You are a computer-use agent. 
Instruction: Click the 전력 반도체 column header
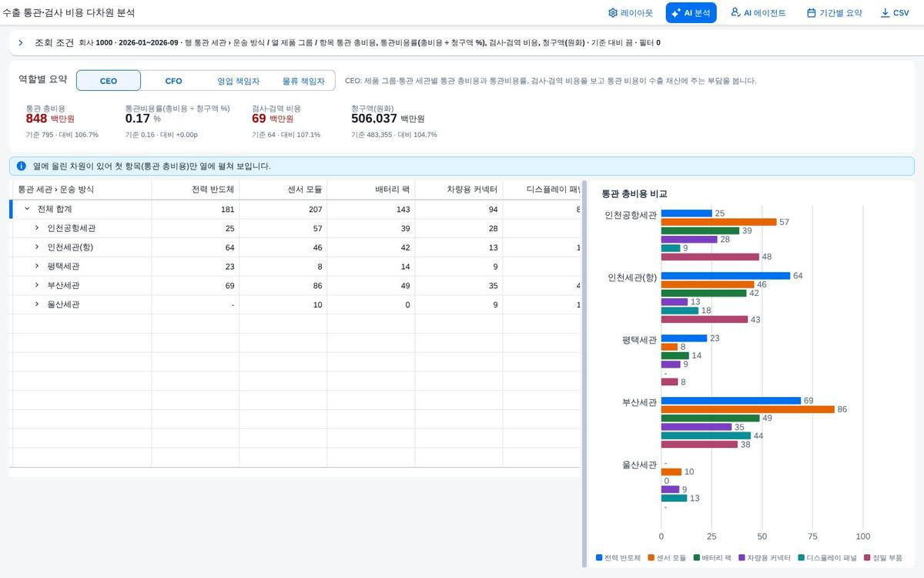click(196, 190)
